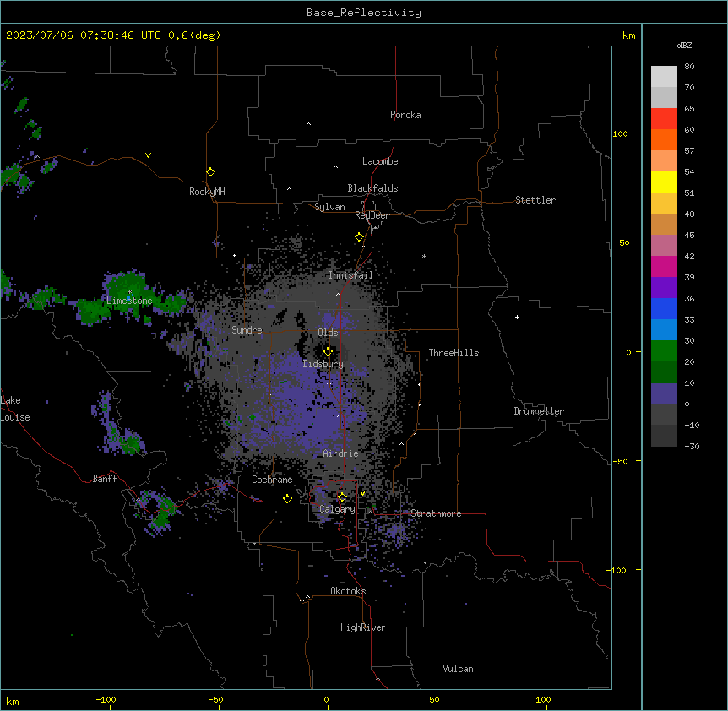This screenshot has height=711, width=728.
Task: Click the RockyMH town label
Action: point(207,192)
